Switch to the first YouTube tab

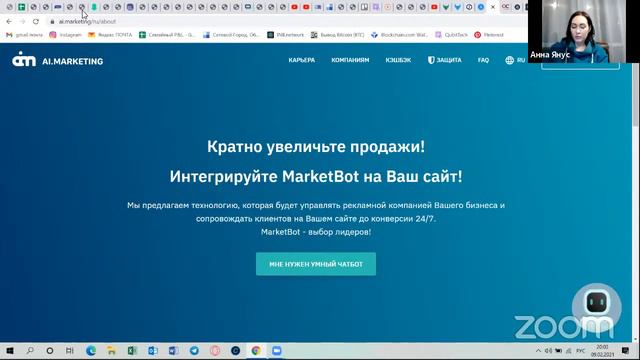click(294, 7)
